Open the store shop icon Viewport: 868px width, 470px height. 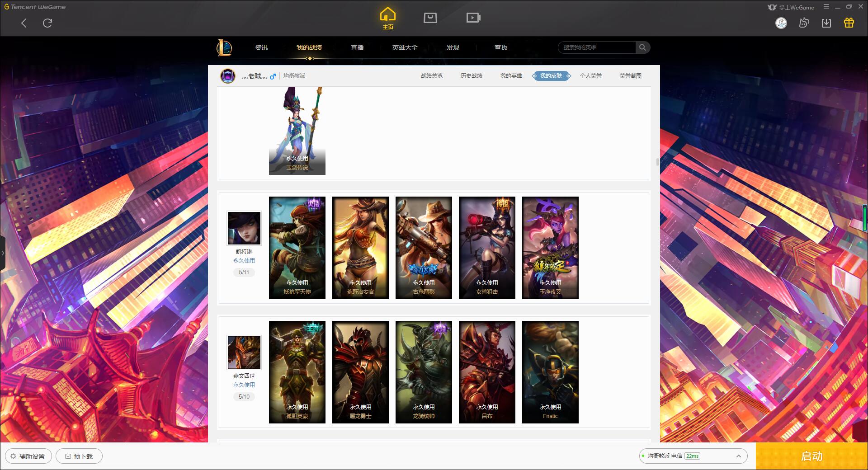[x=430, y=18]
